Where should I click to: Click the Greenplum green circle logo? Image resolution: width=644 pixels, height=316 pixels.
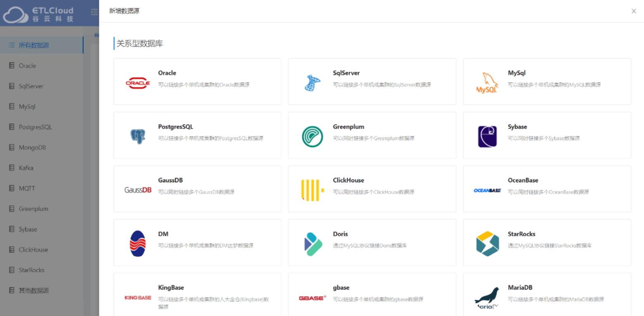313,137
